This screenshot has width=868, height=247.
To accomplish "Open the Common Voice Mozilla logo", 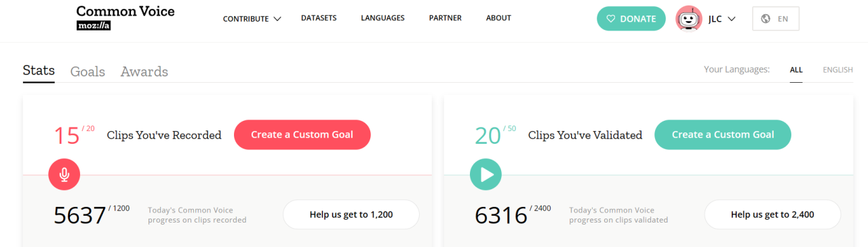I will (125, 18).
